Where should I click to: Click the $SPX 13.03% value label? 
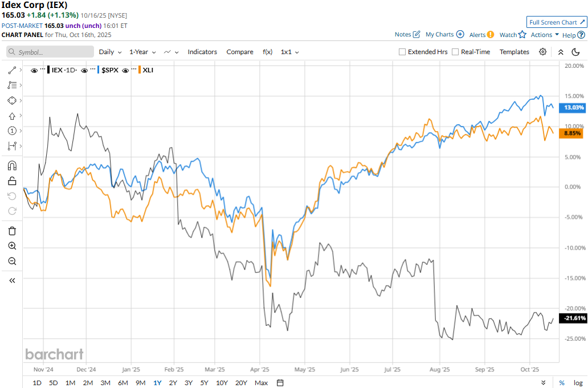pos(572,108)
